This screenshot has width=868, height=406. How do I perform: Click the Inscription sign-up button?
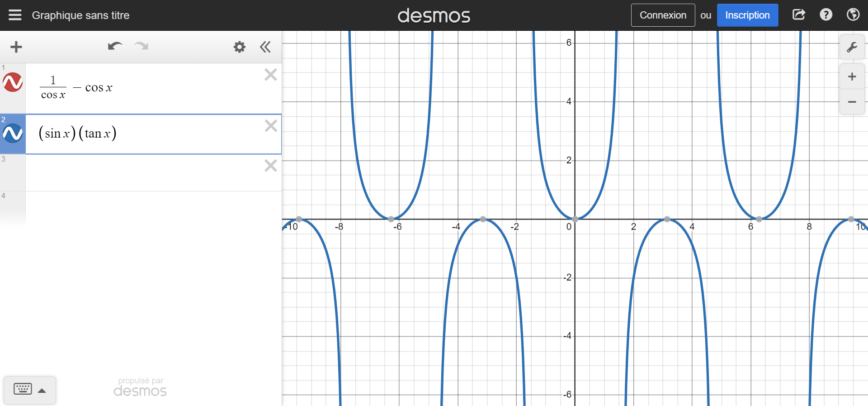click(747, 15)
